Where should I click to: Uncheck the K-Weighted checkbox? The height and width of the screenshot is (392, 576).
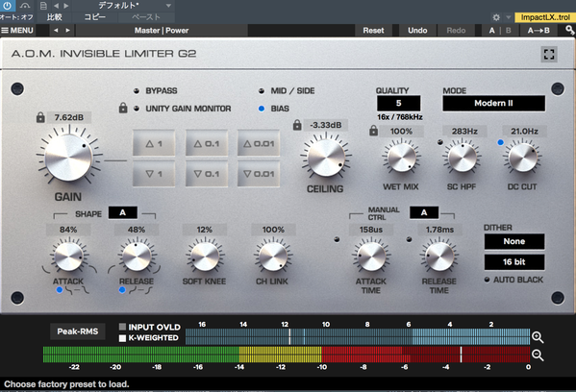coord(122,338)
